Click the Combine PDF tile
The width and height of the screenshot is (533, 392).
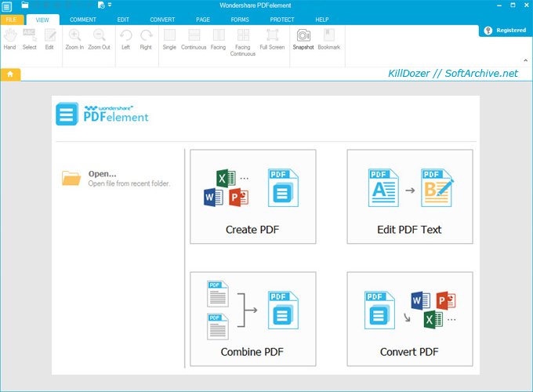pos(253,319)
